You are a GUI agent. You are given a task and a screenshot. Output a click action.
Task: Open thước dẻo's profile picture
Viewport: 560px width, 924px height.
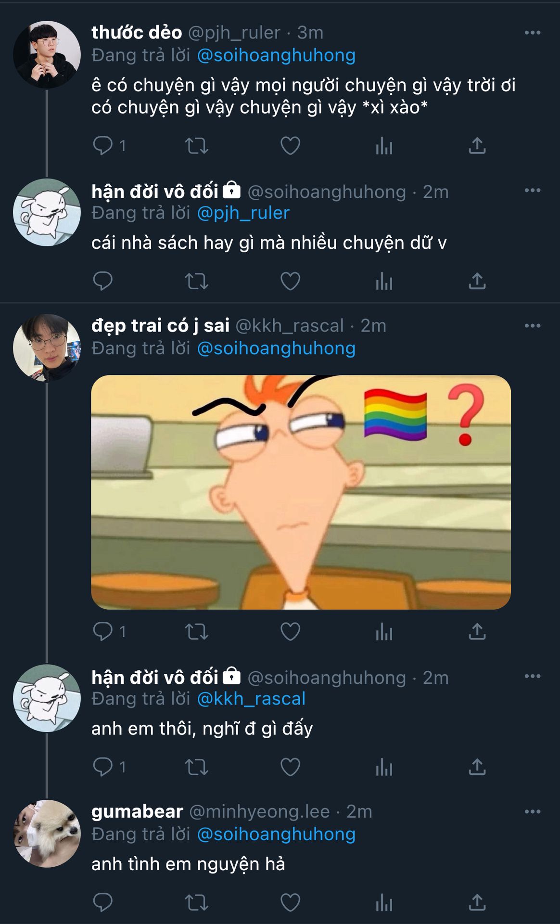pyautogui.click(x=47, y=54)
